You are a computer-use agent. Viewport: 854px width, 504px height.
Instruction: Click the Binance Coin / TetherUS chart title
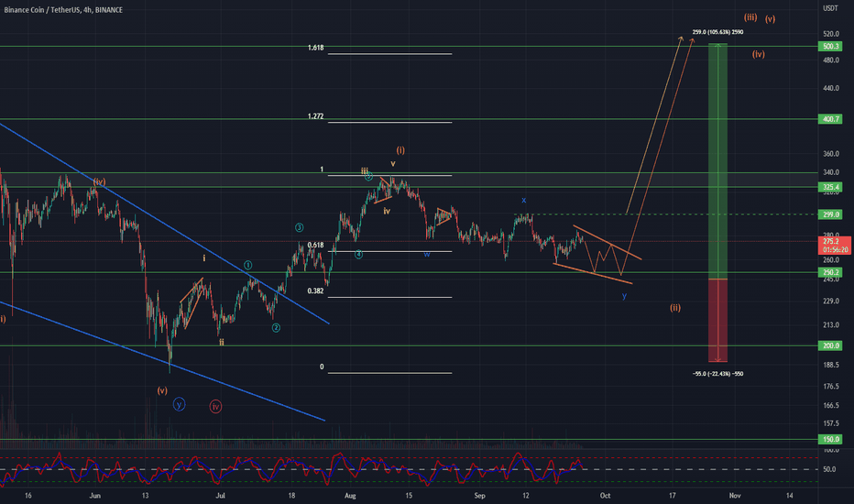point(63,10)
